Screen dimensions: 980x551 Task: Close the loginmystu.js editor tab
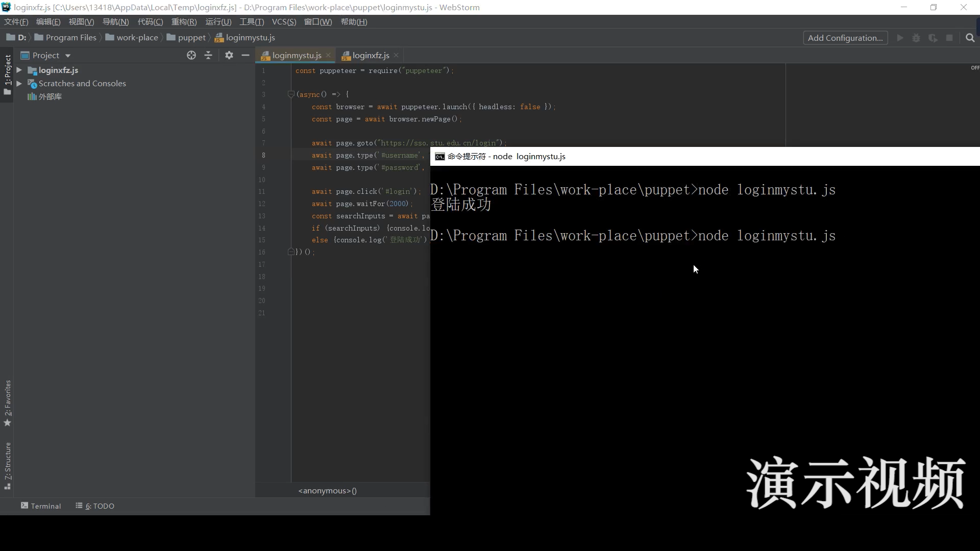pyautogui.click(x=328, y=55)
